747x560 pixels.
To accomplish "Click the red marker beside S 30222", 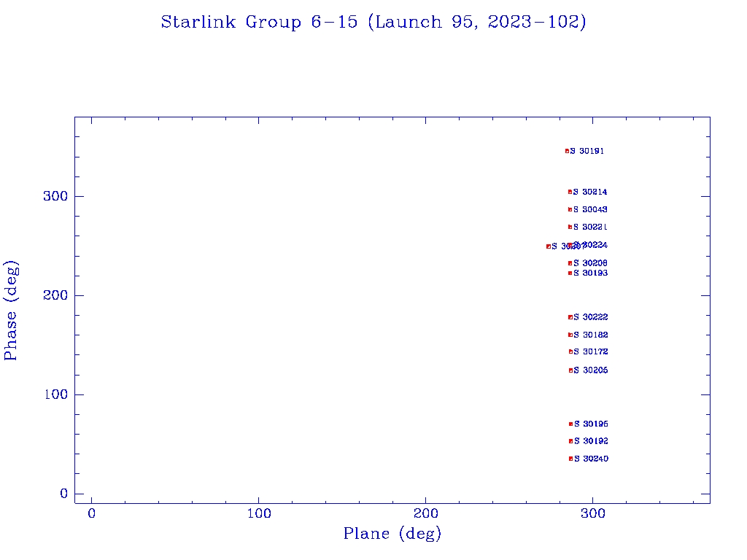I will click(x=570, y=317).
